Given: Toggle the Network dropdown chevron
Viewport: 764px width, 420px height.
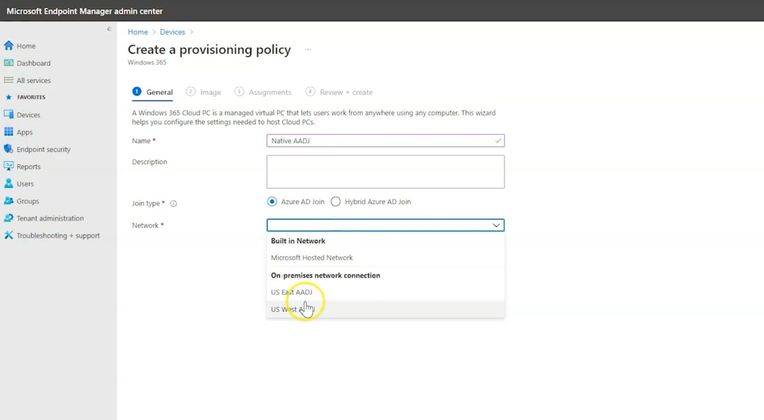Looking at the screenshot, I should pyautogui.click(x=496, y=225).
